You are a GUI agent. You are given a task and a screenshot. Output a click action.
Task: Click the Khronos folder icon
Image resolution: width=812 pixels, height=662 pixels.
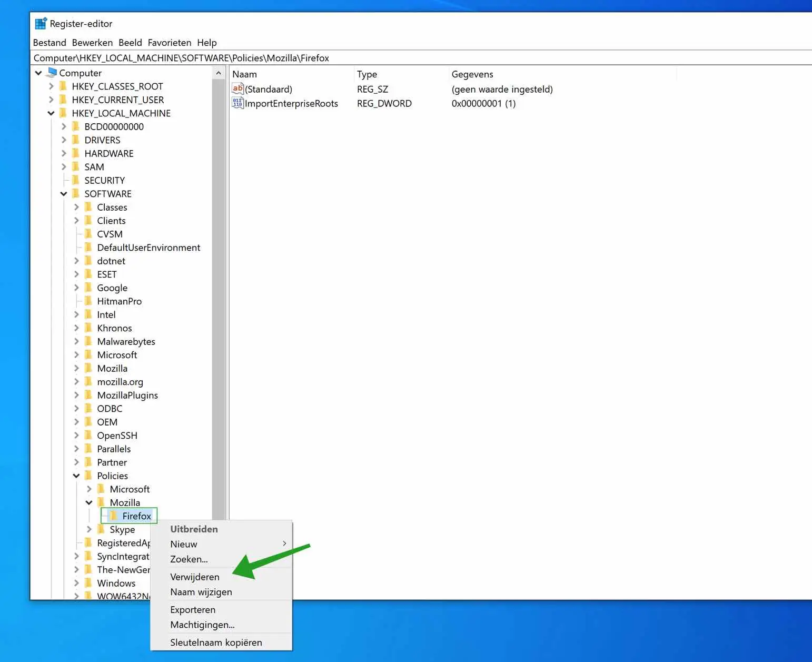[x=88, y=328]
